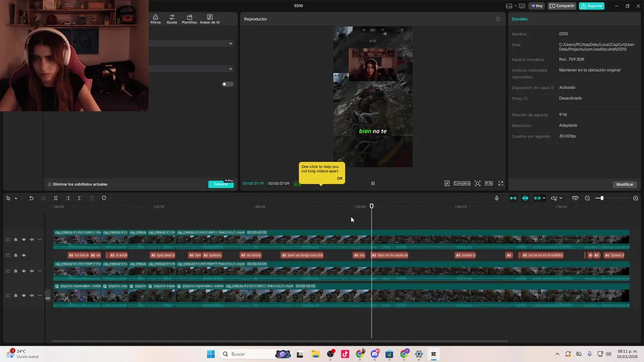Click the Exportar button
The image size is (644, 362).
(x=592, y=6)
